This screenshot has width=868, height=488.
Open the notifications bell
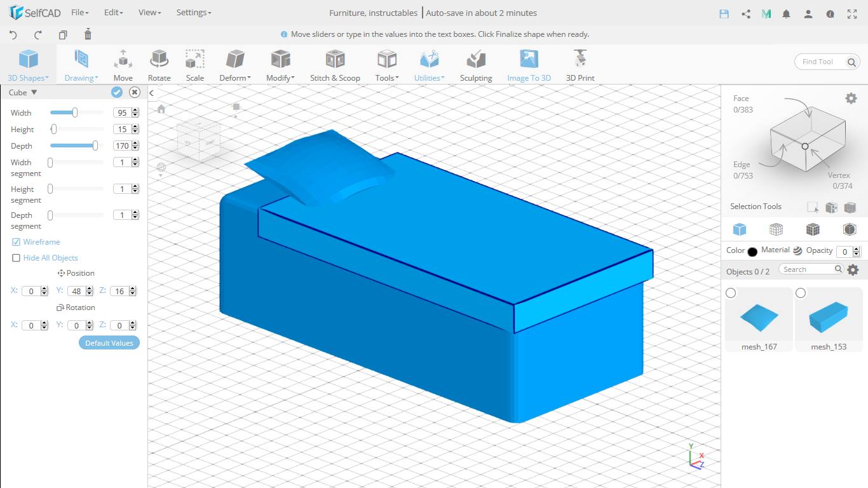[787, 13]
